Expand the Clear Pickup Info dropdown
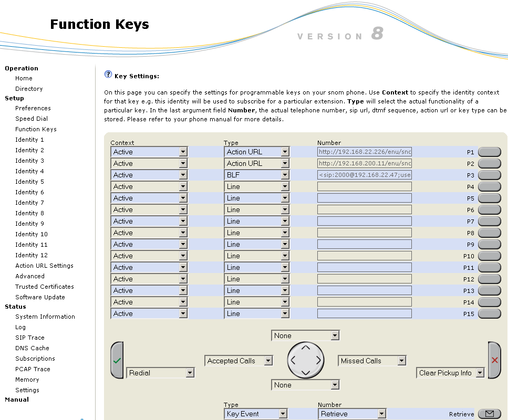This screenshot has height=420, width=508. 451,373
